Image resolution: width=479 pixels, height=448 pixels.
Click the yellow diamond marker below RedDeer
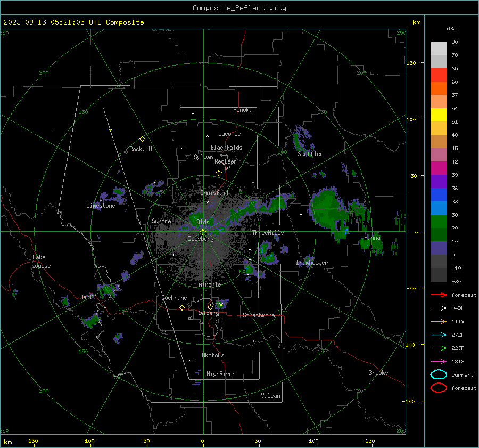pyautogui.click(x=219, y=173)
